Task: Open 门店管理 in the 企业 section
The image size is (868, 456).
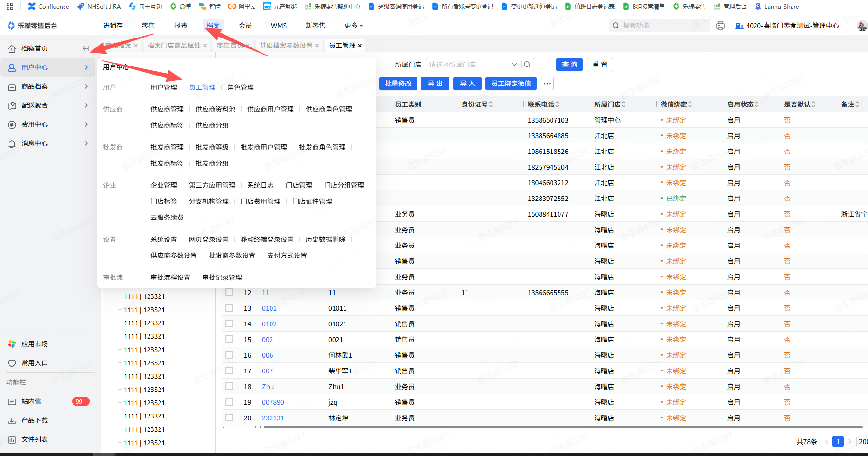Action: coord(299,185)
